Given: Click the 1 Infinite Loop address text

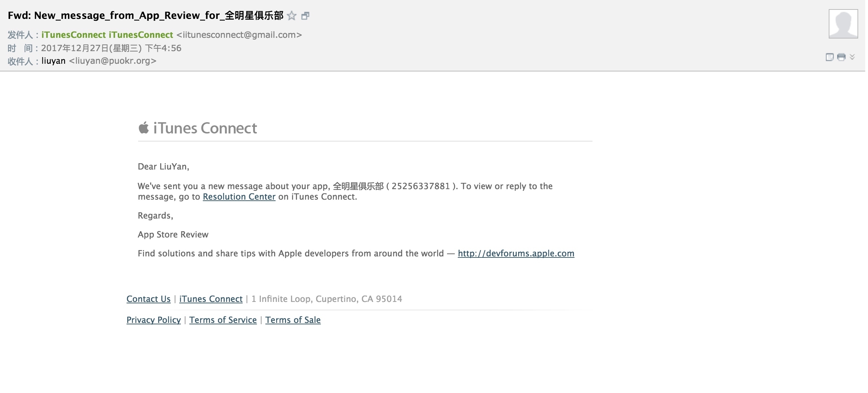Looking at the screenshot, I should [327, 299].
